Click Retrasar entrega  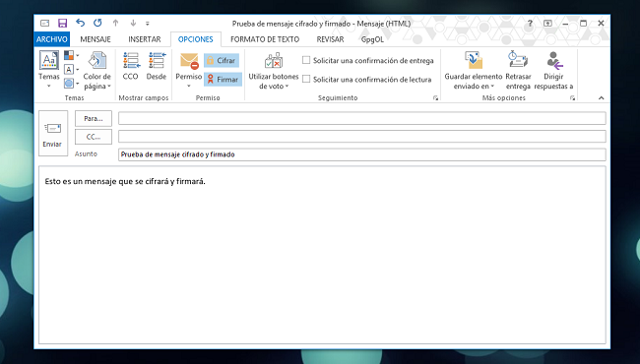pos(518,71)
